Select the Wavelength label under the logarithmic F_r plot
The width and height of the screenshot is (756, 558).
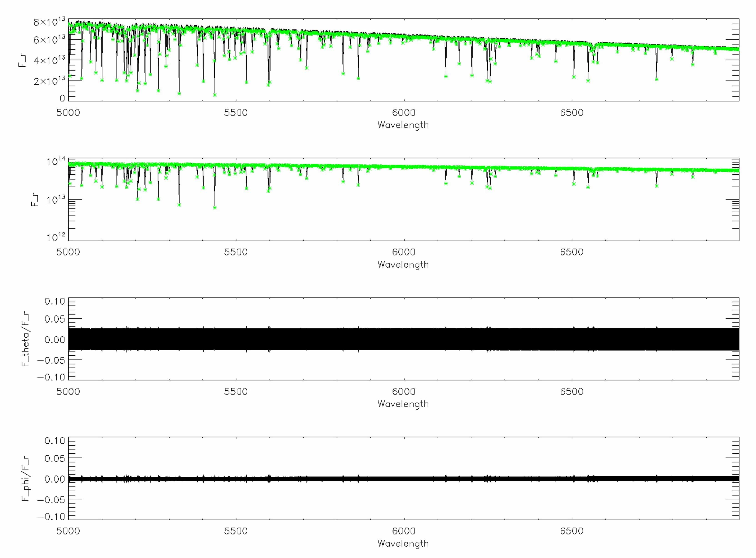click(x=403, y=265)
